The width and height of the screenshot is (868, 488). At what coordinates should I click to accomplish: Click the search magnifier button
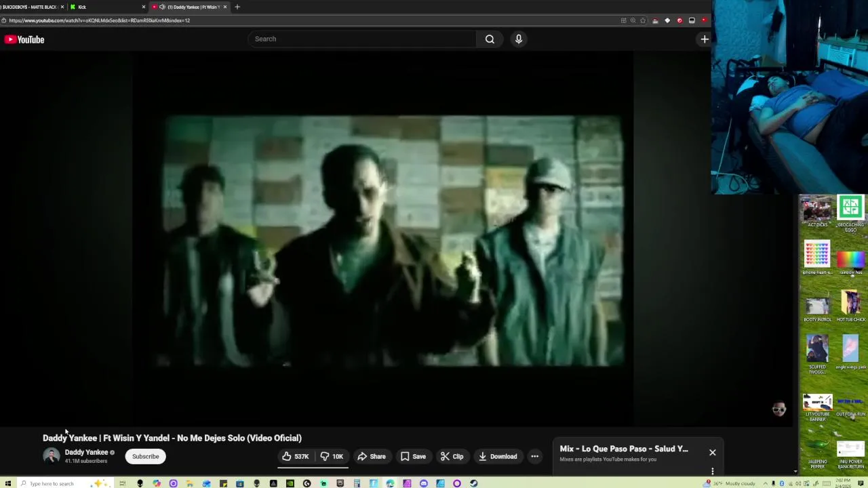coord(490,39)
